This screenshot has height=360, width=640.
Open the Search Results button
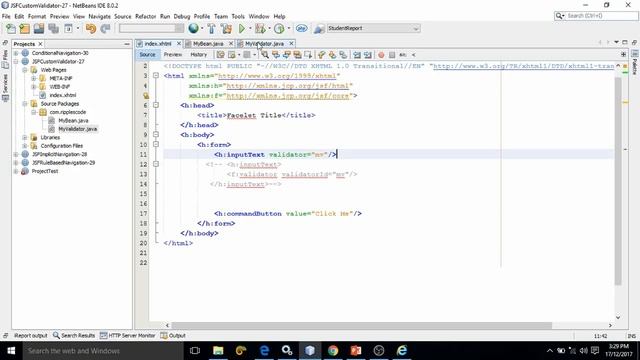[x=74, y=336]
